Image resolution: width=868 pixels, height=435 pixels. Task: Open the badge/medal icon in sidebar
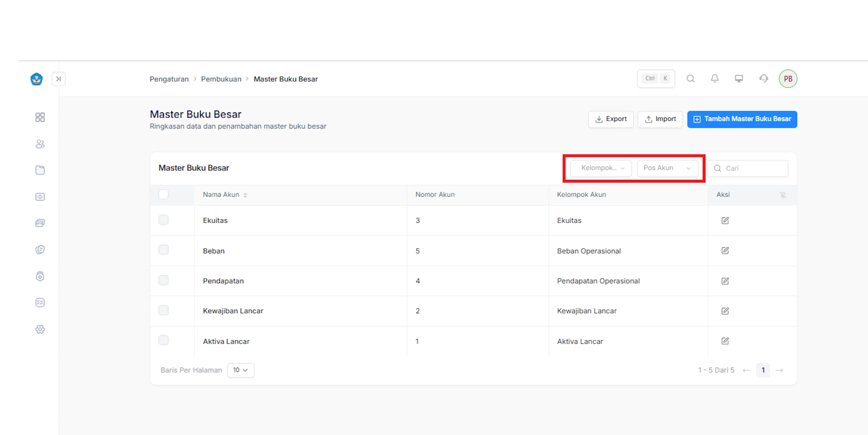coord(40,276)
